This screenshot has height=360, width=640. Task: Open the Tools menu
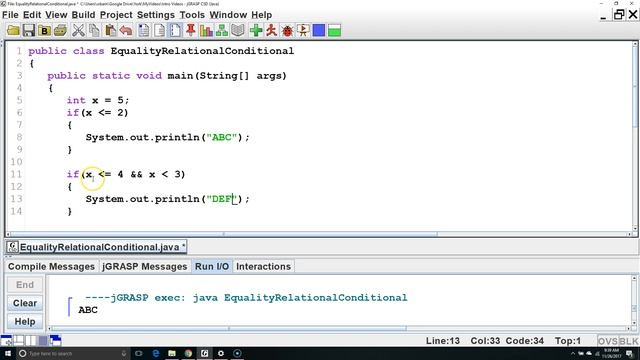[x=192, y=15]
